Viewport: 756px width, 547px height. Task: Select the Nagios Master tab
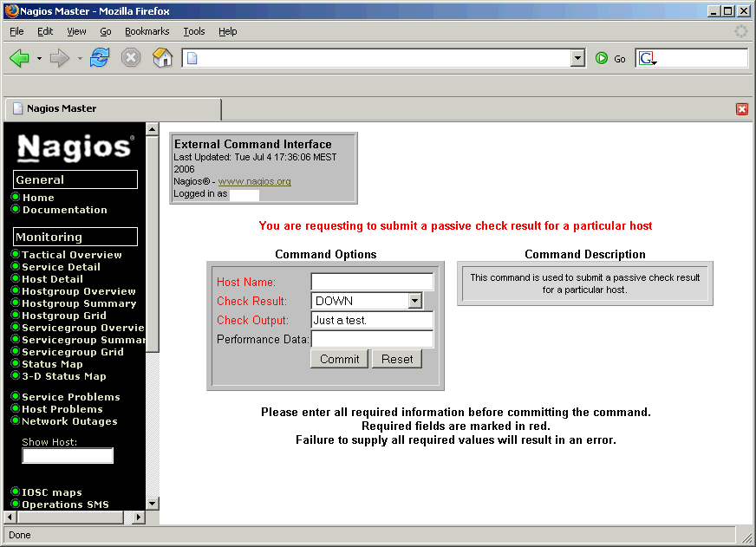coord(113,109)
